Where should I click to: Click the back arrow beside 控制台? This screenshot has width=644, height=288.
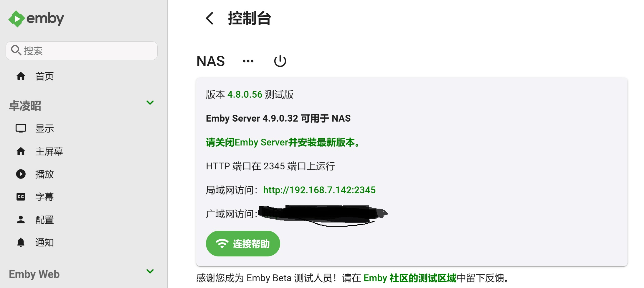point(209,18)
